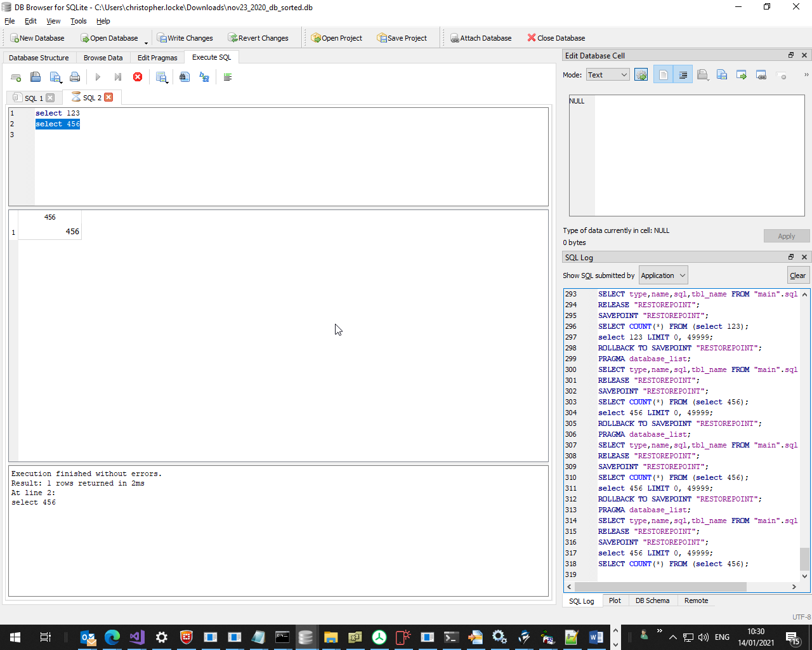Print the SQL statement
Screen dimensions: 812x650
[75, 77]
